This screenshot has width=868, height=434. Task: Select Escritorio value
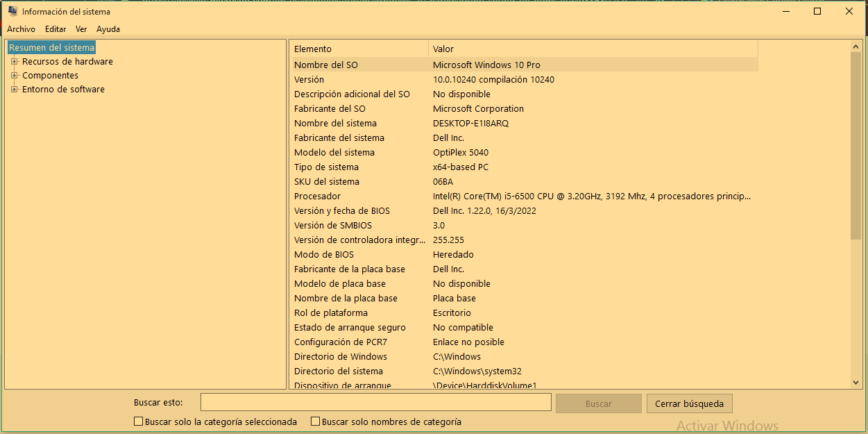452,312
